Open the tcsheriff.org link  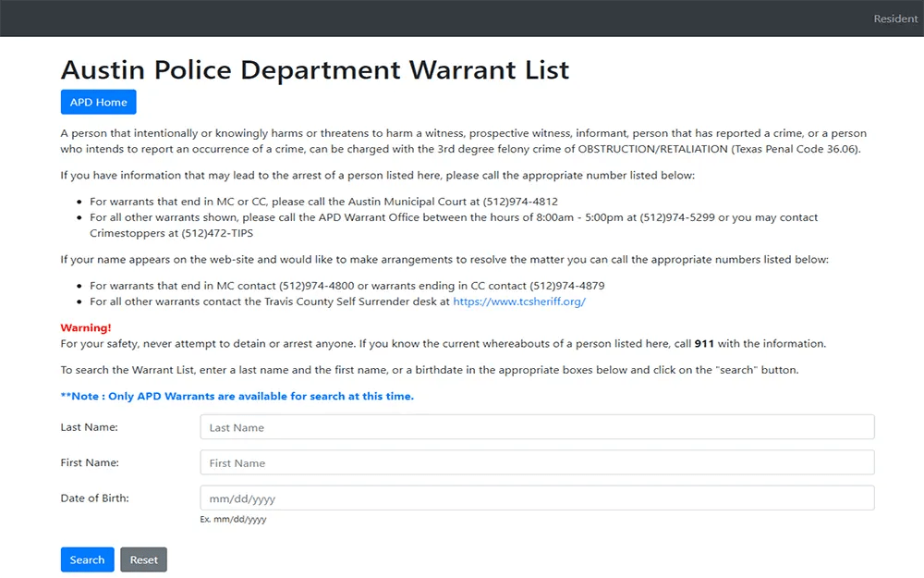(519, 301)
